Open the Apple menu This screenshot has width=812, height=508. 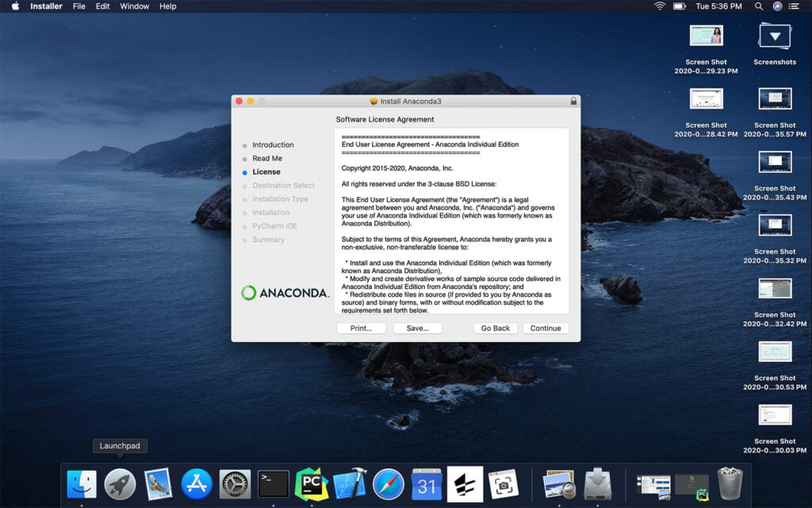(16, 6)
